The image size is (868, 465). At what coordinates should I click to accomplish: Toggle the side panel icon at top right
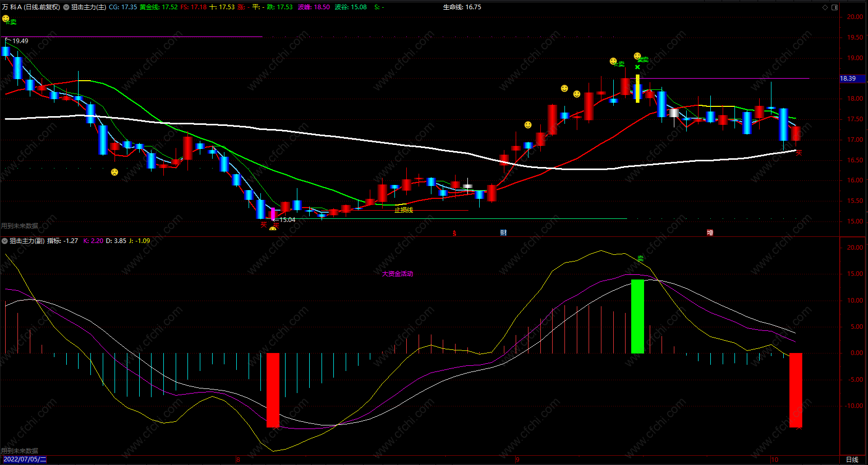(835, 7)
